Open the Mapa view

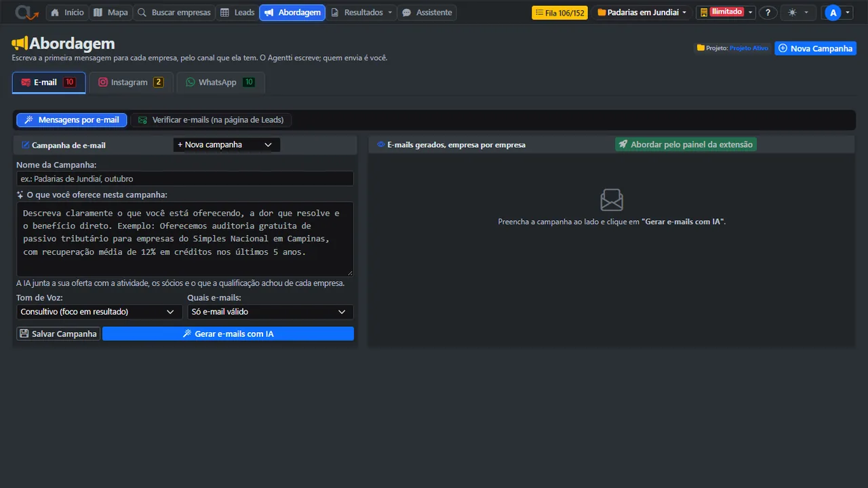click(x=110, y=12)
